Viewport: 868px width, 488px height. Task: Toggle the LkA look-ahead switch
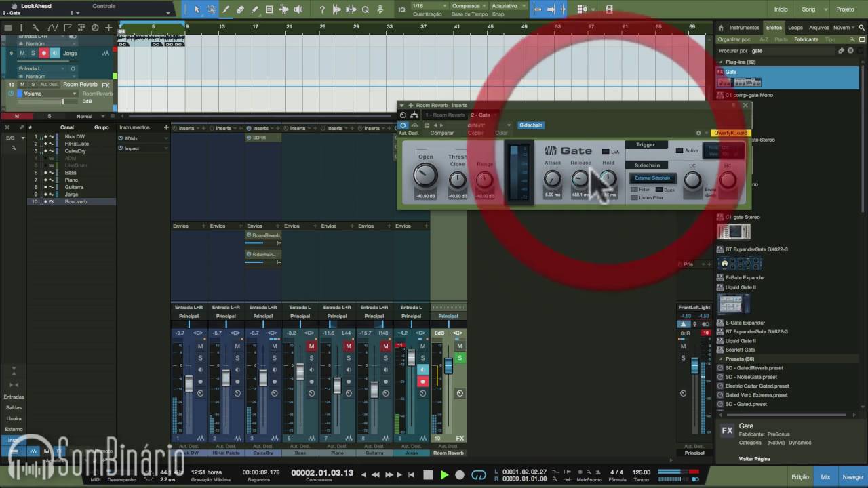[606, 152]
